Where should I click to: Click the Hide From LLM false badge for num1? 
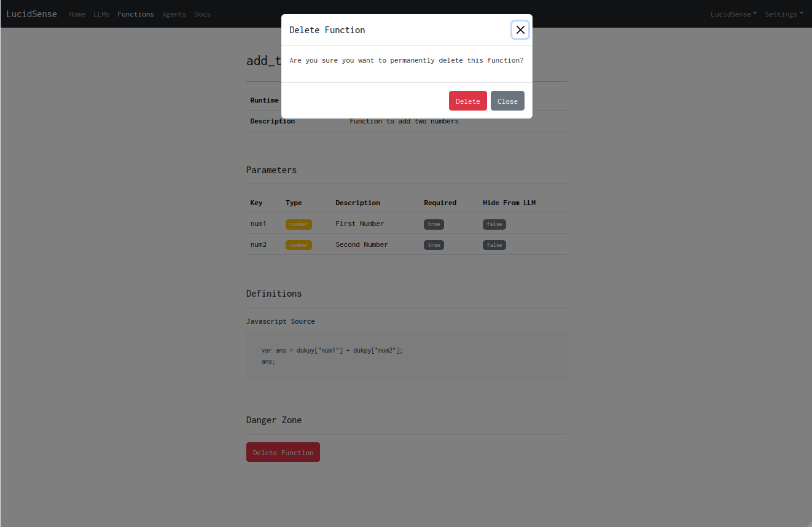[494, 224]
